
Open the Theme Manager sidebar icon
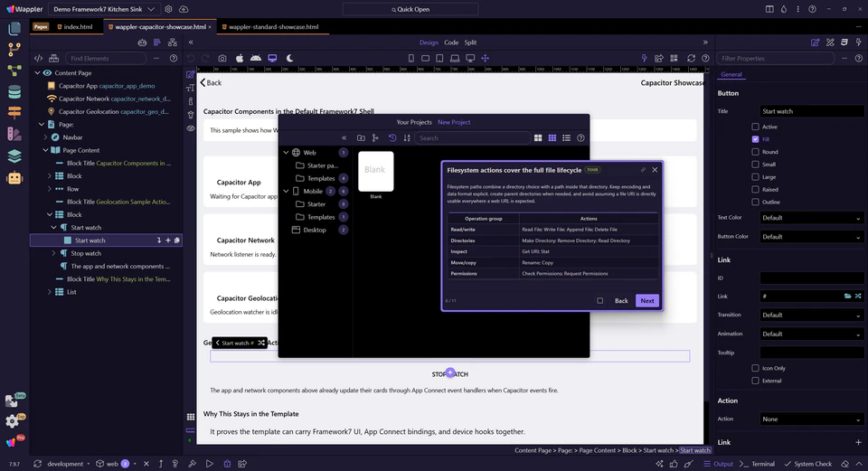tap(14, 134)
